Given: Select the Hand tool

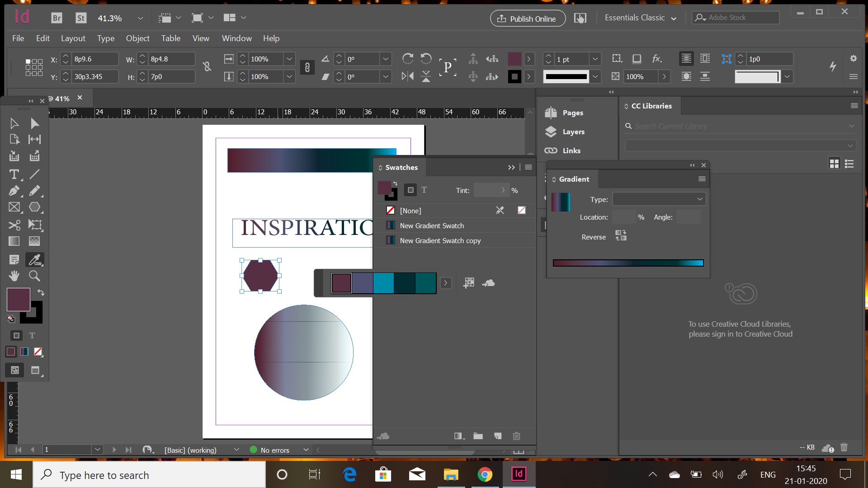Looking at the screenshot, I should [14, 276].
